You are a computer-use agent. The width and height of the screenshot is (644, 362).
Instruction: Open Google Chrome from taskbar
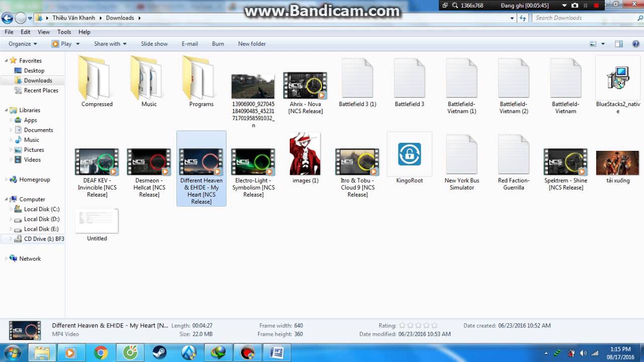point(101,353)
